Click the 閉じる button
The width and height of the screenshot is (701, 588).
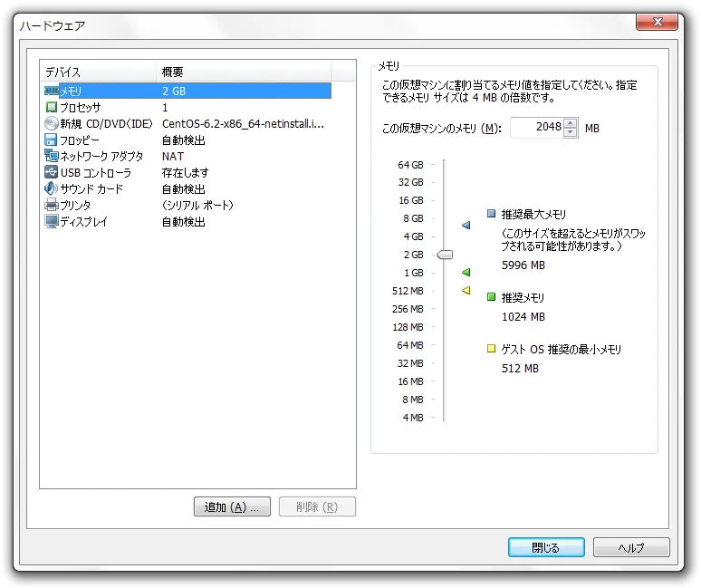546,547
